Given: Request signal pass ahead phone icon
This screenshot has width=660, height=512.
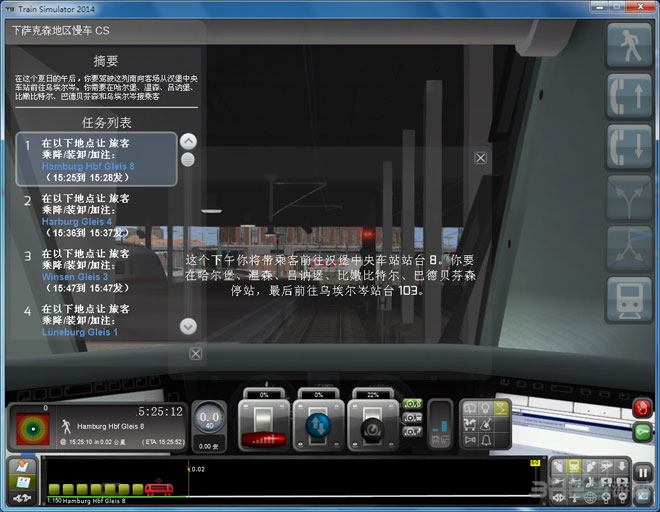Looking at the screenshot, I should coord(629,96).
